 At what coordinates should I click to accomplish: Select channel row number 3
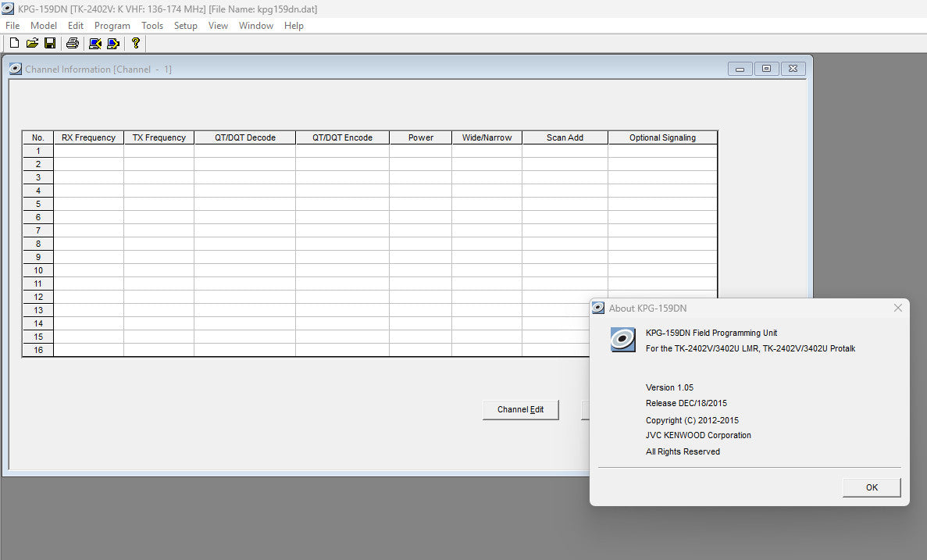coord(37,177)
